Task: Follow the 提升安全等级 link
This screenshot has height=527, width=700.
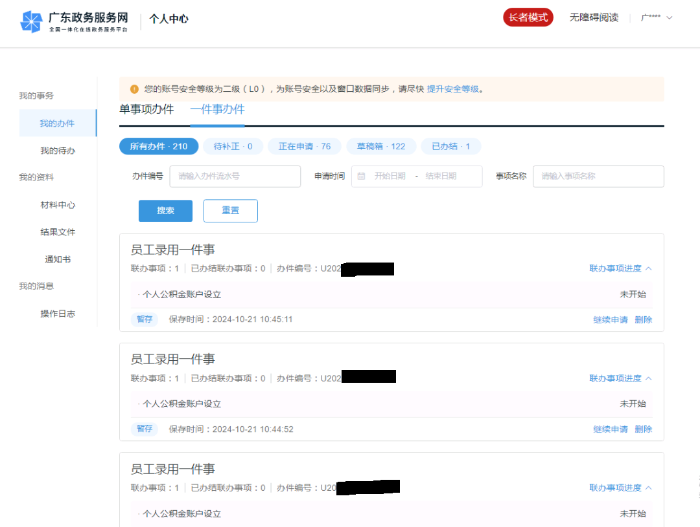Action: point(453,89)
